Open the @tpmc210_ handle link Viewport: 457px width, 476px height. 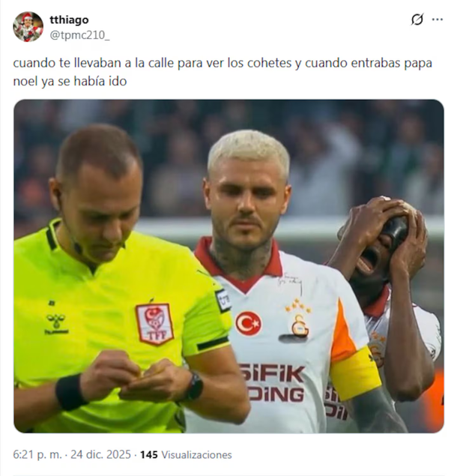point(79,35)
